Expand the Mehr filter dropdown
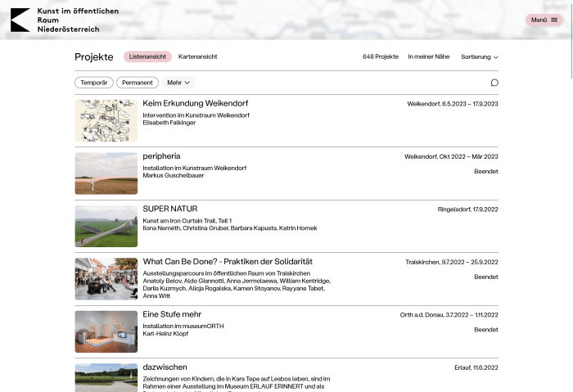The height and width of the screenshot is (392, 573). [x=178, y=83]
